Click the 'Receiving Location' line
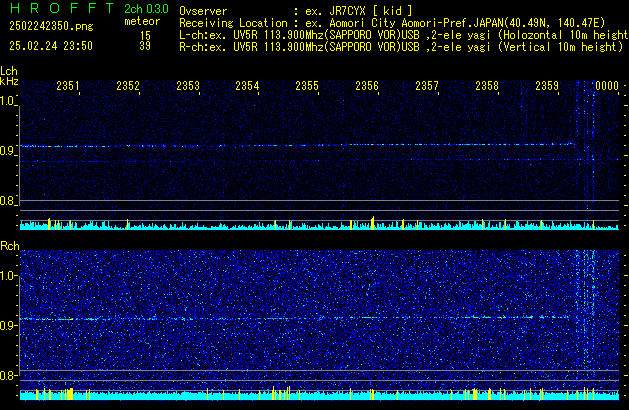 (392, 23)
